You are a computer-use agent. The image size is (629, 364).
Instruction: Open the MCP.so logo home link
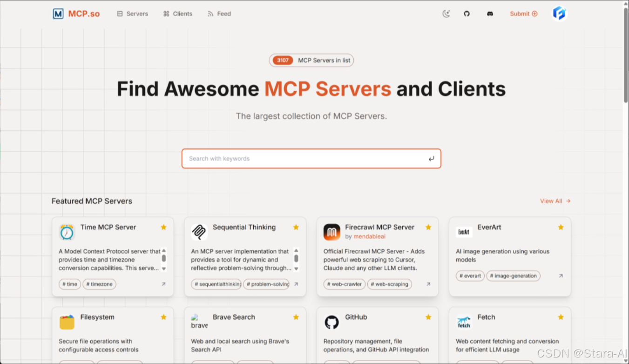[x=76, y=13]
